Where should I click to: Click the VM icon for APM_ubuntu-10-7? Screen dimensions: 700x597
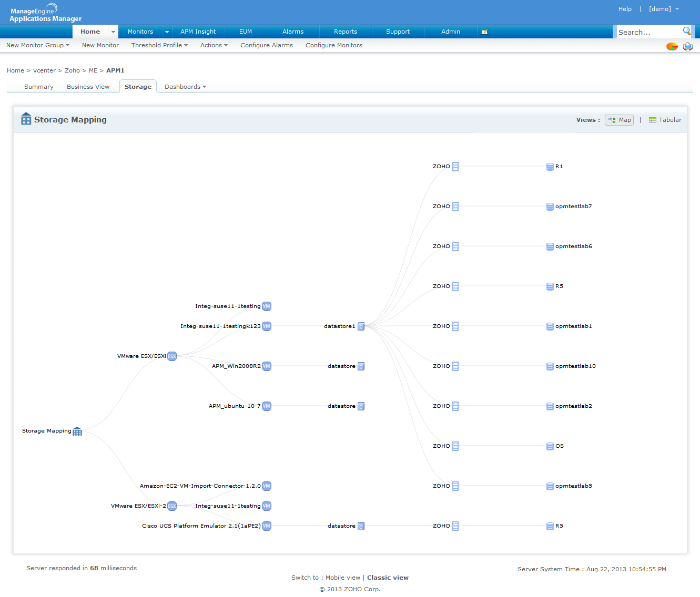coord(267,406)
